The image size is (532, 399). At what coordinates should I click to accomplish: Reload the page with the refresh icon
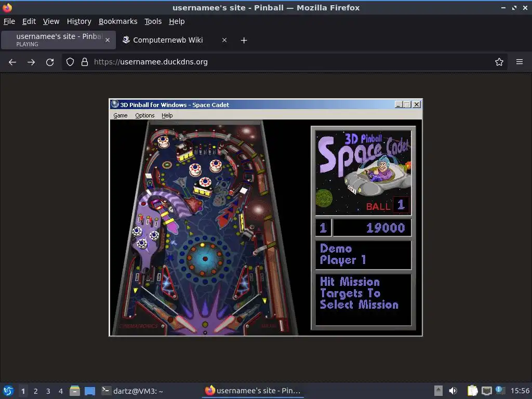point(50,62)
